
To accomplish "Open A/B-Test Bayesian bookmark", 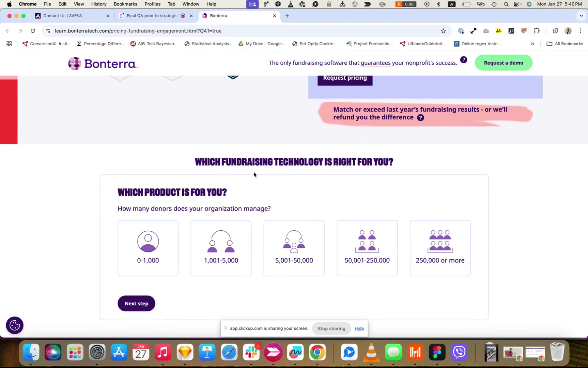I will tap(154, 44).
